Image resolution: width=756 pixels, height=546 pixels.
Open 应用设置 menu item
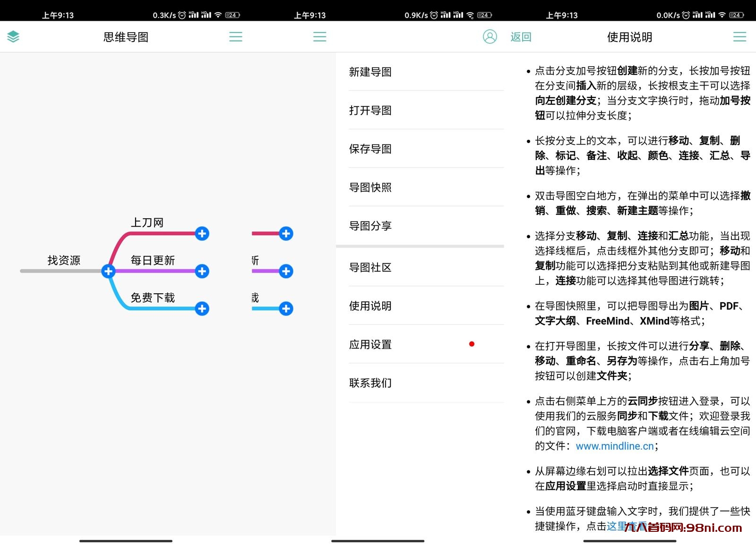pyautogui.click(x=420, y=344)
